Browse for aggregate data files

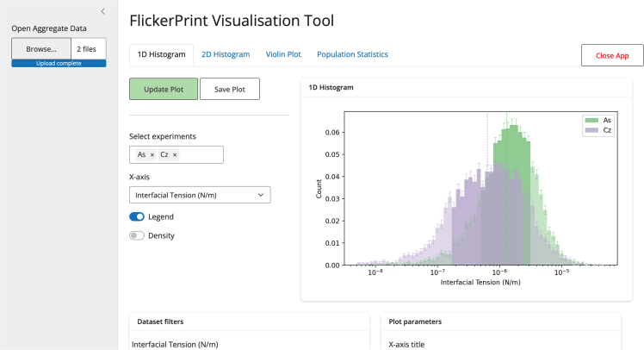[41, 49]
